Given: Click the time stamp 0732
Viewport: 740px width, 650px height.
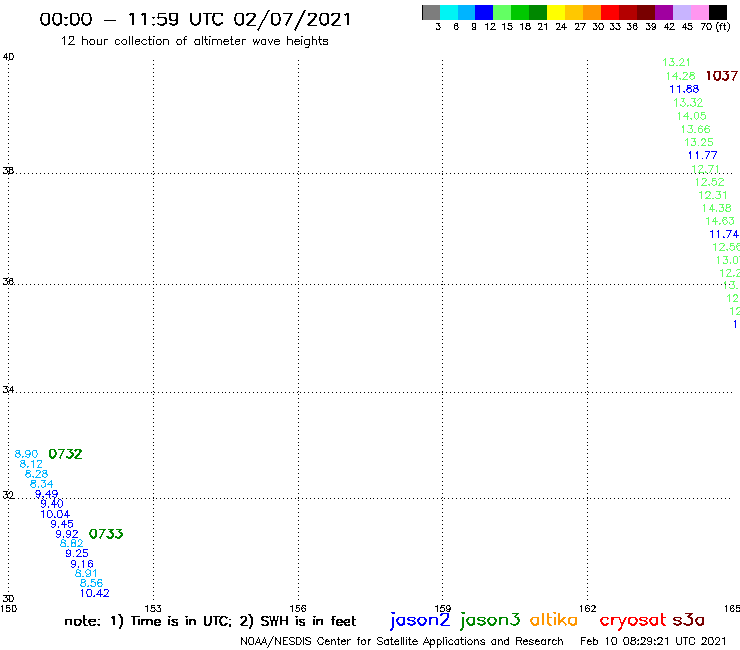Looking at the screenshot, I should point(65,454).
